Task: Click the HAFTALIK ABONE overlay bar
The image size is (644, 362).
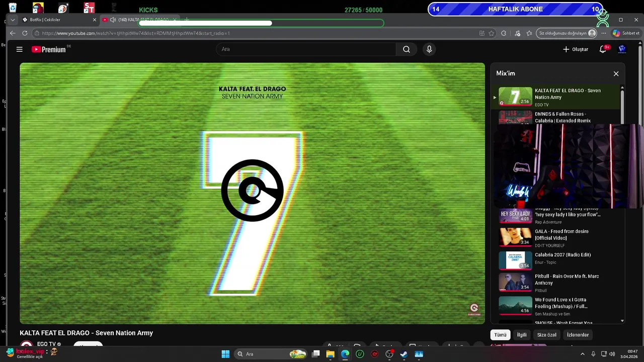Action: click(516, 9)
